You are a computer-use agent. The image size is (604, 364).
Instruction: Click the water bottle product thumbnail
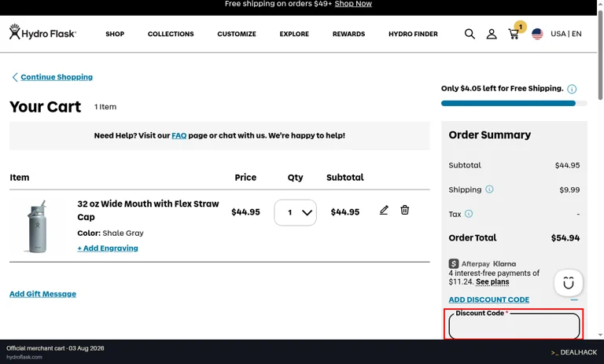point(38,226)
